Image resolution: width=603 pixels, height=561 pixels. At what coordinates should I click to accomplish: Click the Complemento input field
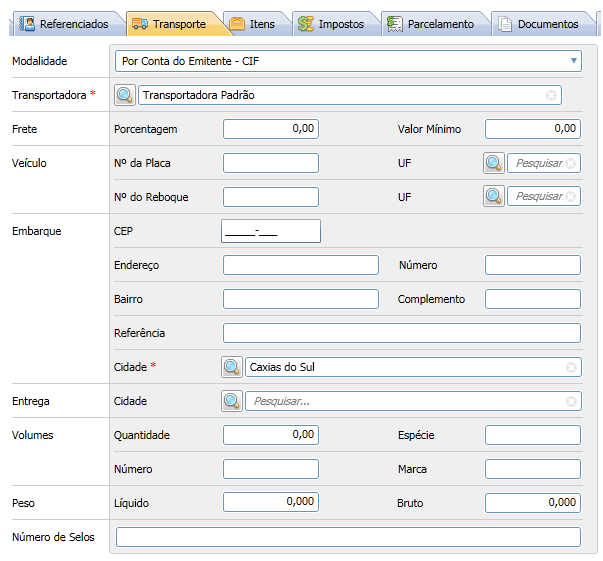[533, 299]
